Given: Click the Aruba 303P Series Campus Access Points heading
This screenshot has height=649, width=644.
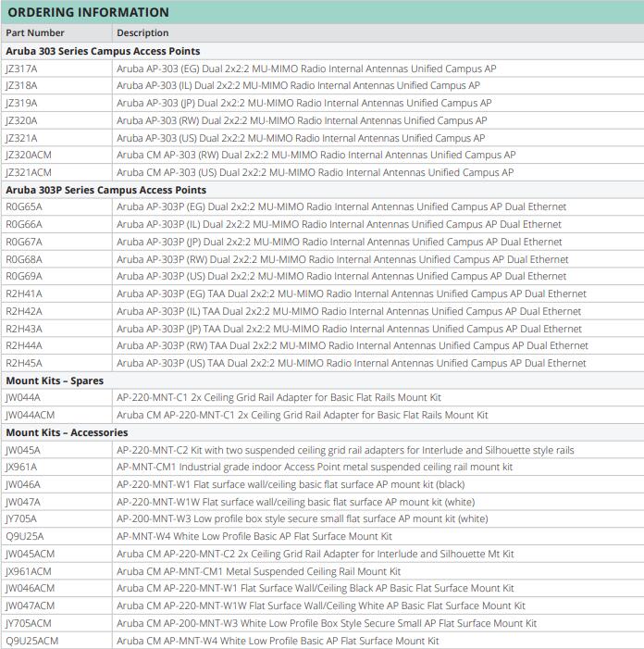Looking at the screenshot, I should [x=105, y=190].
